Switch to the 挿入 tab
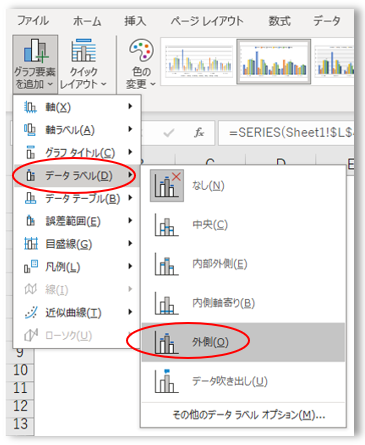The width and height of the screenshot is (365, 445). (135, 21)
